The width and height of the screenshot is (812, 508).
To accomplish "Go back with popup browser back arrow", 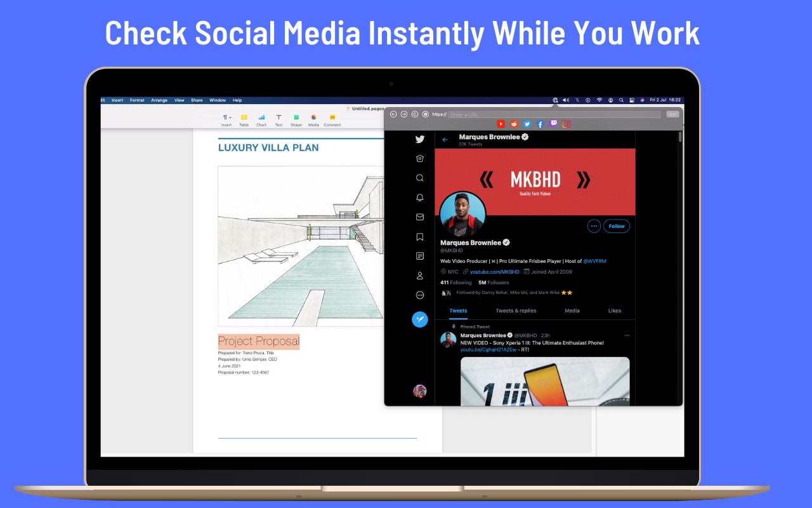I will tap(393, 114).
